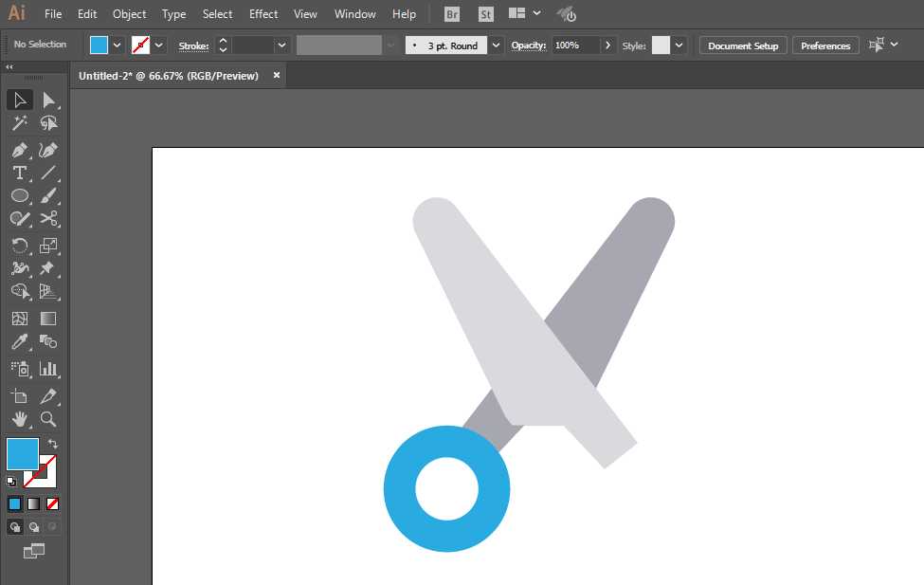The image size is (924, 585).
Task: Select the Scissors tool in toolbox
Action: [48, 219]
